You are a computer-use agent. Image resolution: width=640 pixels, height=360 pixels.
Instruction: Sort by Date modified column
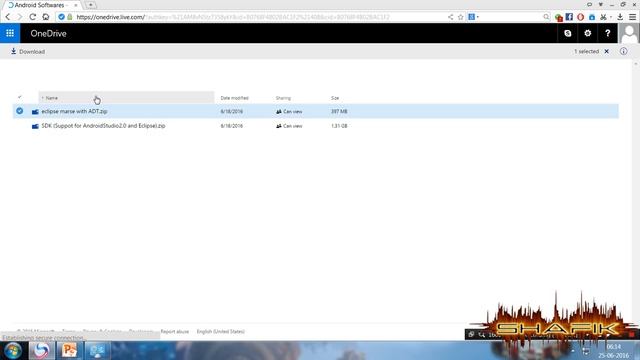(234, 98)
